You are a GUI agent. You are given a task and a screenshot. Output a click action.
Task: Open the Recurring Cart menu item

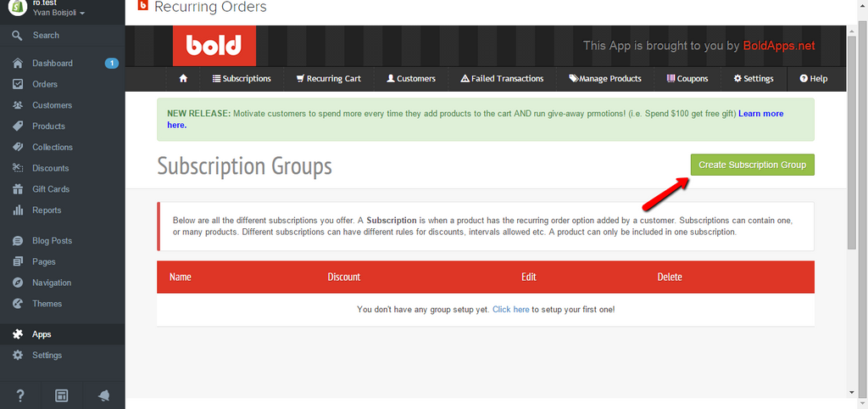[328, 79]
